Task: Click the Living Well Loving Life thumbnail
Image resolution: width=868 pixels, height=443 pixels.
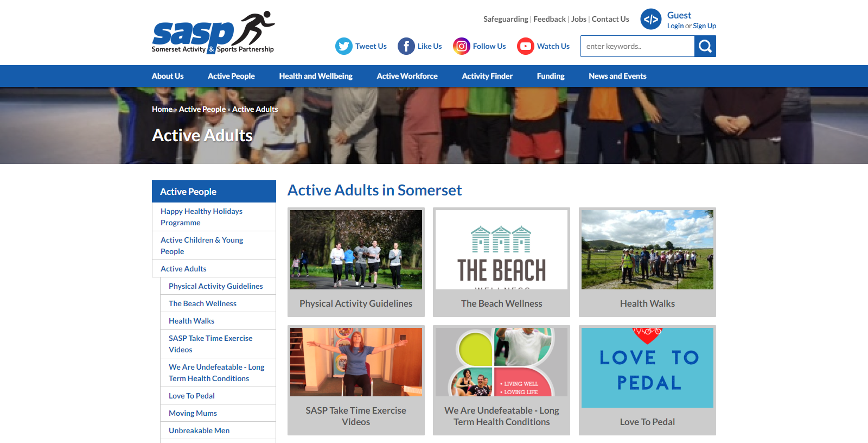Action: (x=502, y=362)
